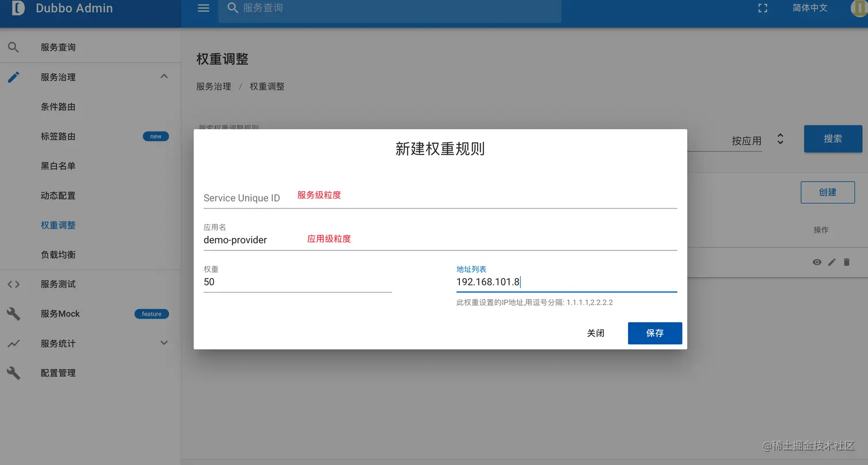Screen dimensions: 868x465
Task: Click the 创建 button
Action: pyautogui.click(x=828, y=192)
